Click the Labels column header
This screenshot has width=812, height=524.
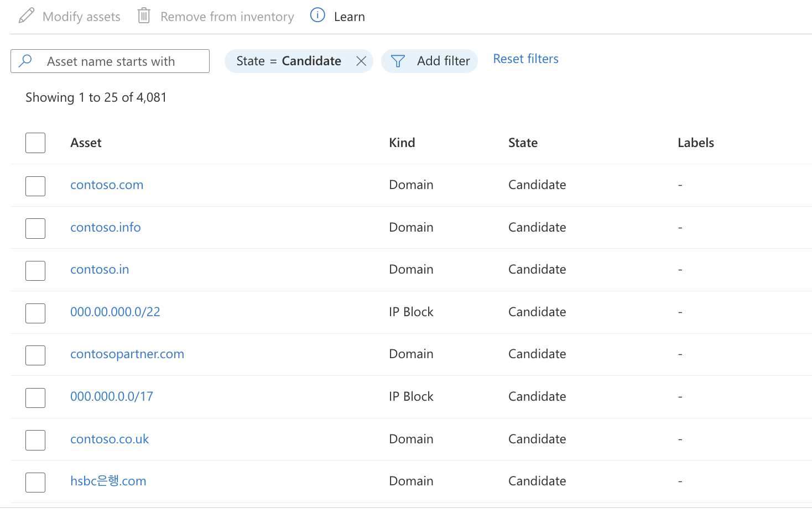(695, 143)
